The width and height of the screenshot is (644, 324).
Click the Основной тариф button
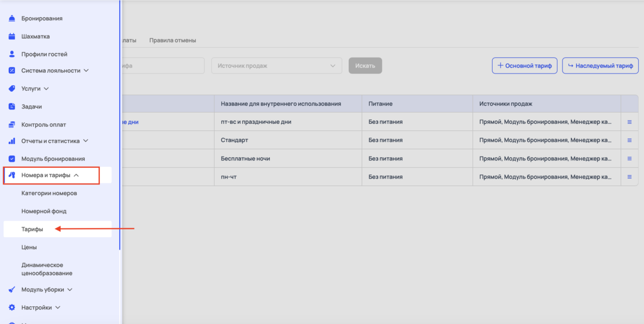pyautogui.click(x=524, y=66)
